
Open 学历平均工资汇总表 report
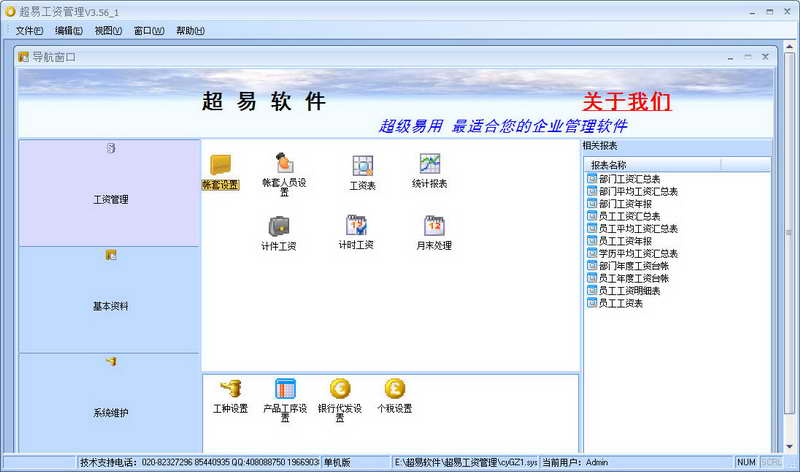(x=633, y=253)
